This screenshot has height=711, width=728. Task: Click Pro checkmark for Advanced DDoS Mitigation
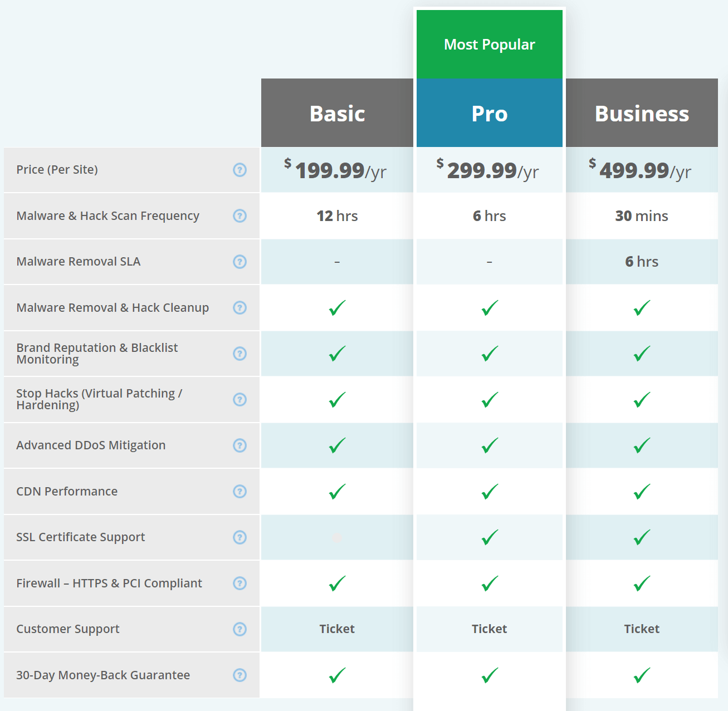(x=490, y=445)
